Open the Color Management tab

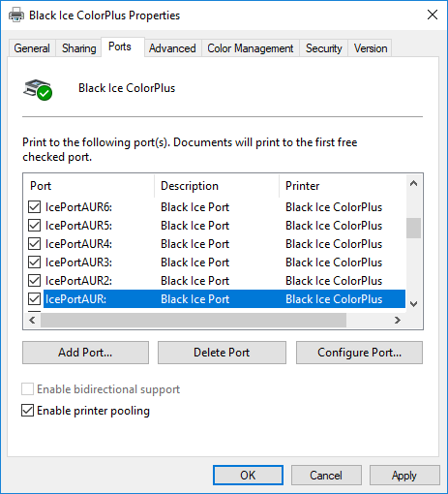click(251, 48)
